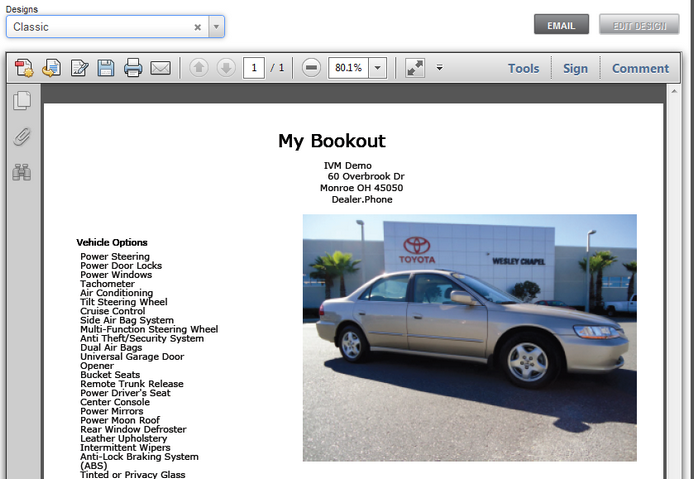Click the EMAIL button

pyautogui.click(x=561, y=24)
